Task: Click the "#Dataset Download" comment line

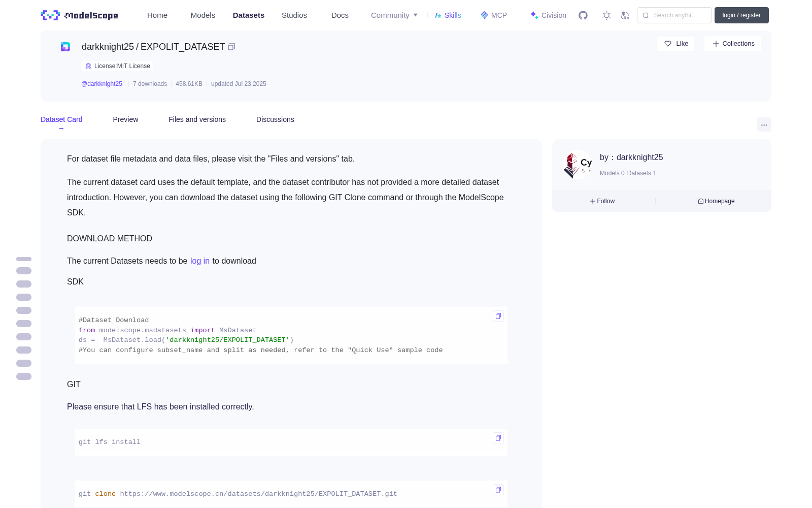Action: tap(114, 320)
